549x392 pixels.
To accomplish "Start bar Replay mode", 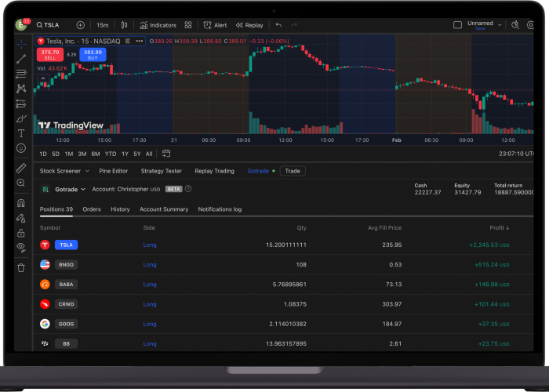I will point(249,25).
